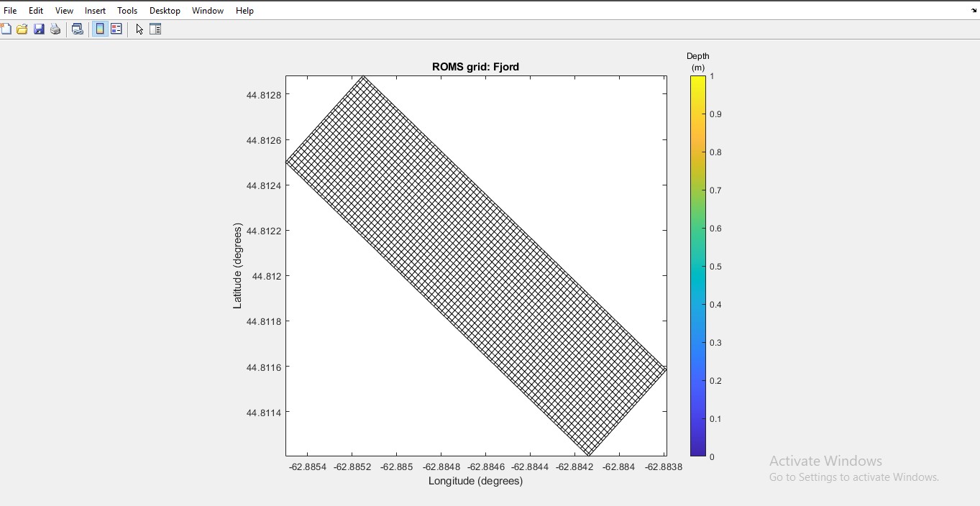The width and height of the screenshot is (980, 506).
Task: Open the Edit menu
Action: 36,11
